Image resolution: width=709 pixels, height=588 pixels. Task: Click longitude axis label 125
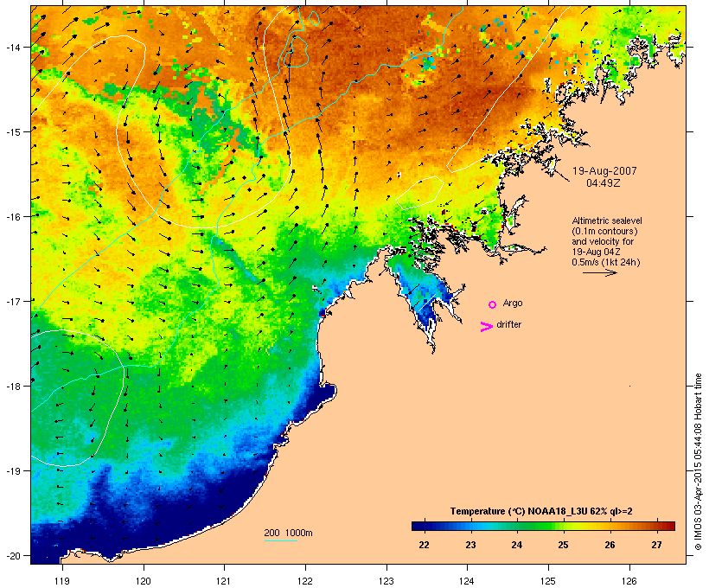coord(548,581)
